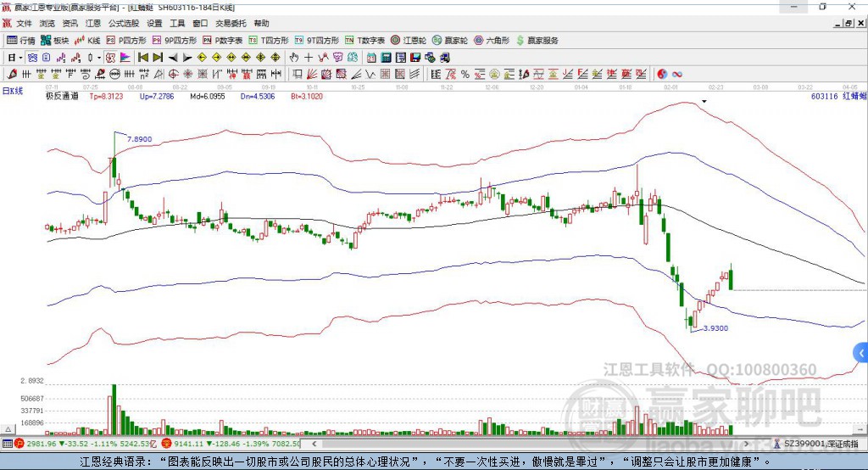Click the 极反通道 indicator label
Screen dimensions: 868x470
tap(62, 96)
